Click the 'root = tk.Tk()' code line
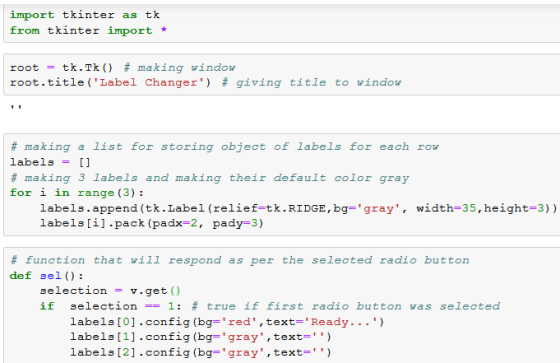560x363 pixels. coord(61,68)
